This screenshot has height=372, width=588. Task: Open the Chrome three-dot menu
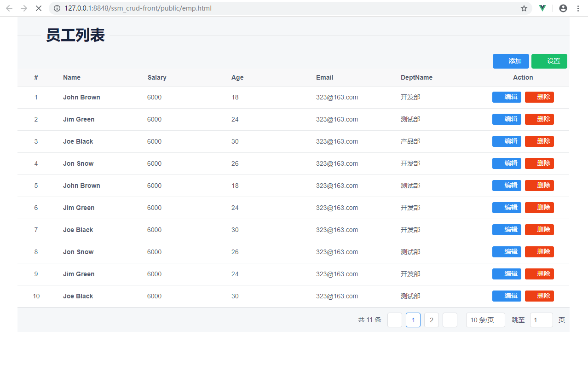click(x=578, y=8)
